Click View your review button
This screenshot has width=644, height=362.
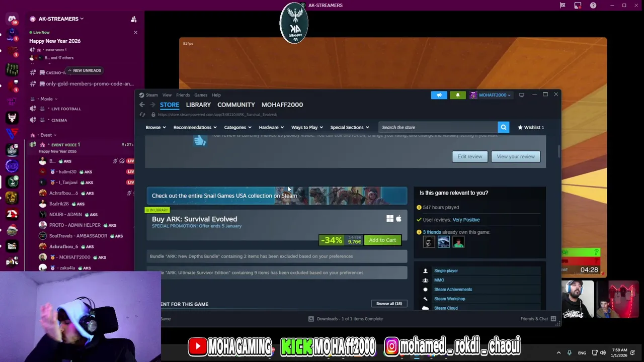516,156
